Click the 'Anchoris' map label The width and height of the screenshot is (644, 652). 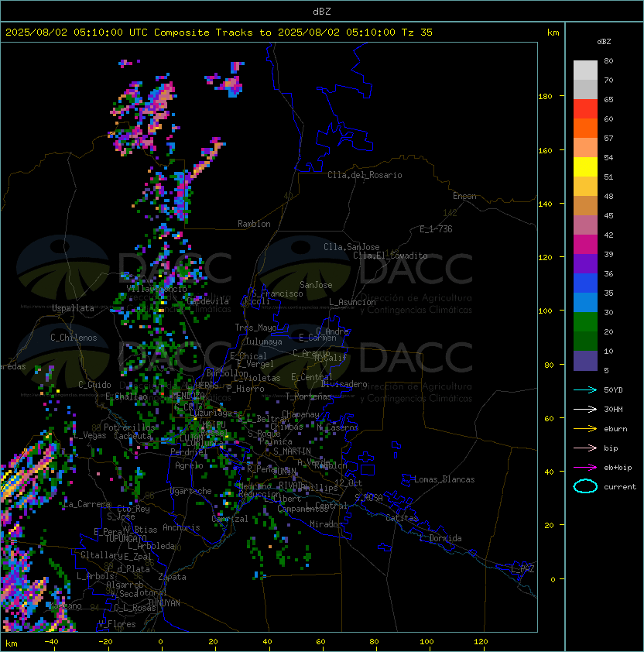tap(181, 527)
